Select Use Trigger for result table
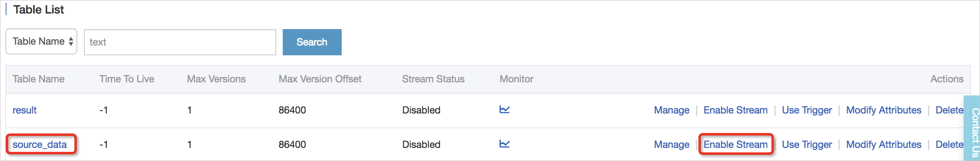Image resolution: width=980 pixels, height=161 pixels. tap(807, 110)
